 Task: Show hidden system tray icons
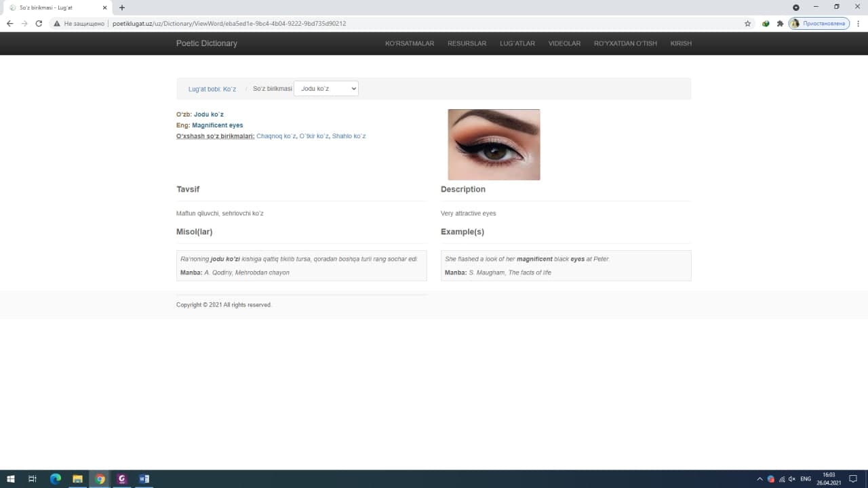click(759, 479)
